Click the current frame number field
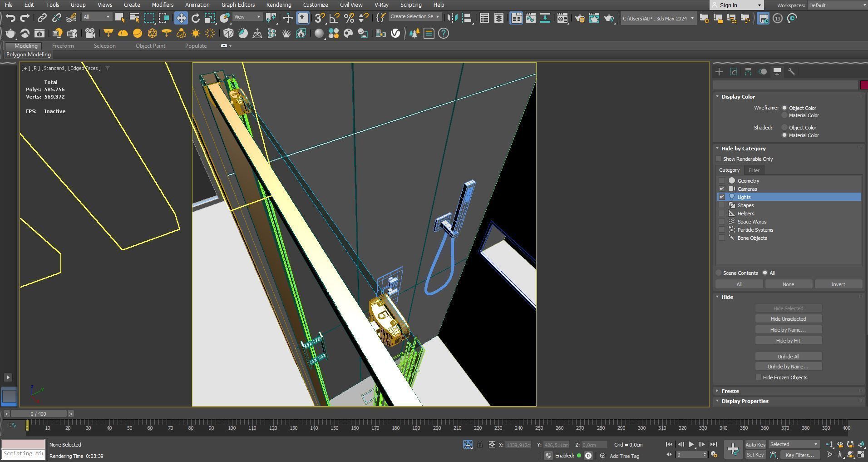Screen dimensions: 868x462 [689, 455]
